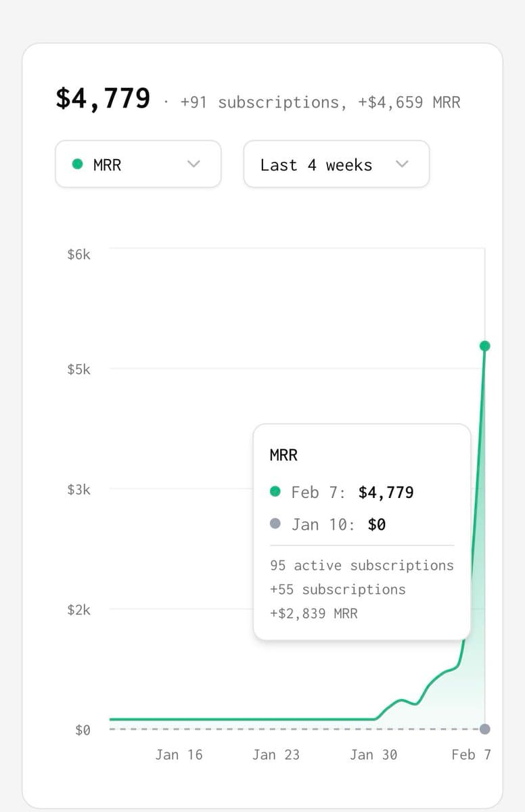Click the Feb 7: $4,779 tooltip row
525x812 pixels.
click(342, 492)
